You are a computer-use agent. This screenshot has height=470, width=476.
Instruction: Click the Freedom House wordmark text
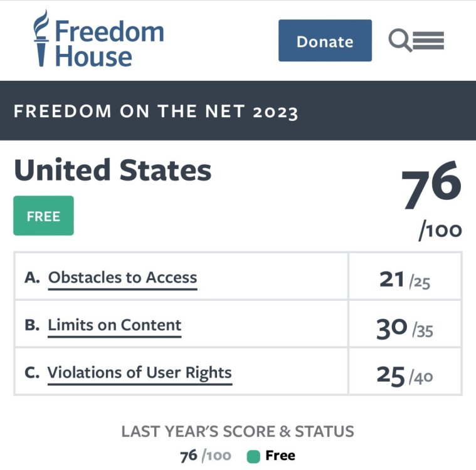point(109,43)
